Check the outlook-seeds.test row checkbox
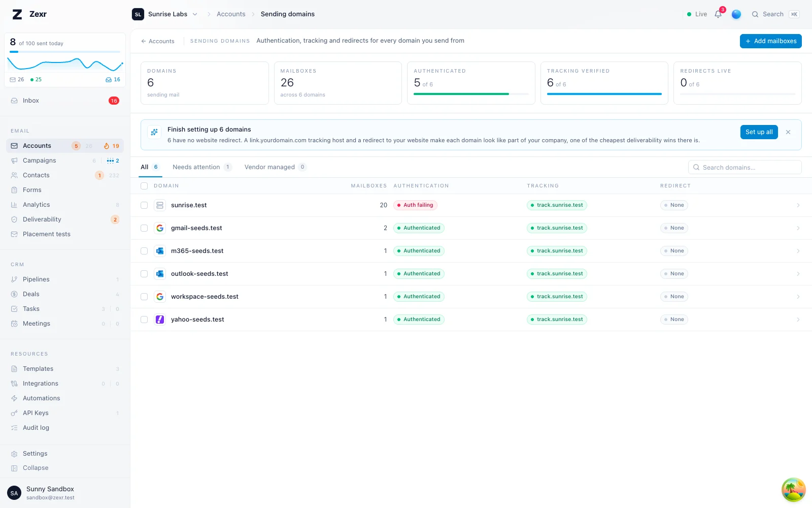The width and height of the screenshot is (812, 508). [144, 274]
